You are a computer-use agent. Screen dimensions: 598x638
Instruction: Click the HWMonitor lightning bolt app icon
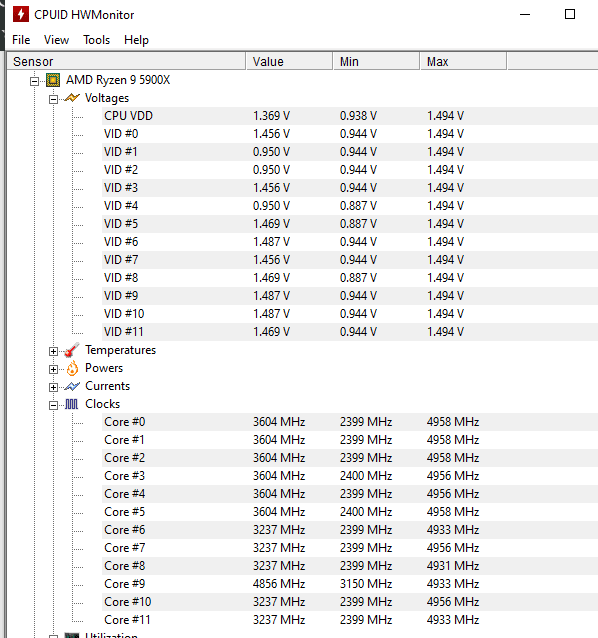[x=21, y=14]
